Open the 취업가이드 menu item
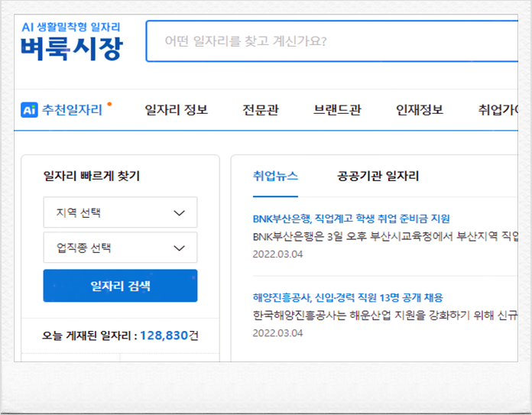The image size is (532, 415). coord(498,109)
